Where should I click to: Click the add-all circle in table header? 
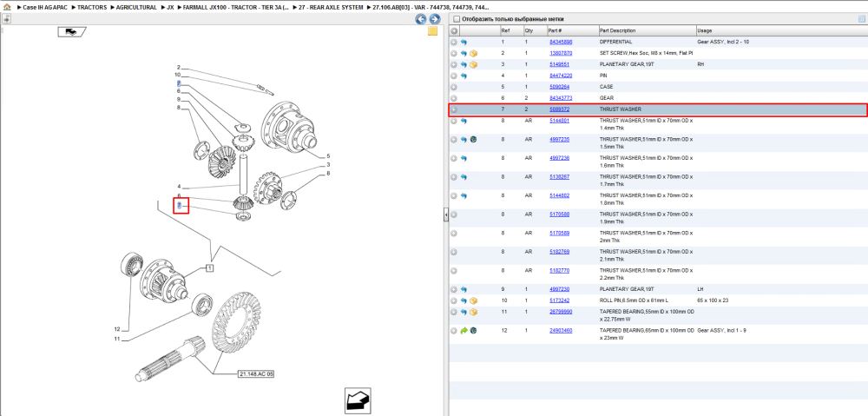click(454, 30)
